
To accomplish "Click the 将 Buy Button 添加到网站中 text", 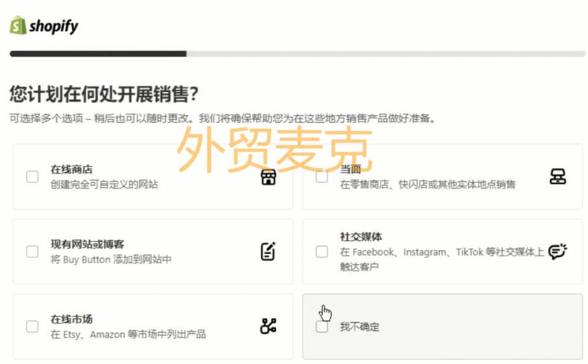I will [111, 259].
